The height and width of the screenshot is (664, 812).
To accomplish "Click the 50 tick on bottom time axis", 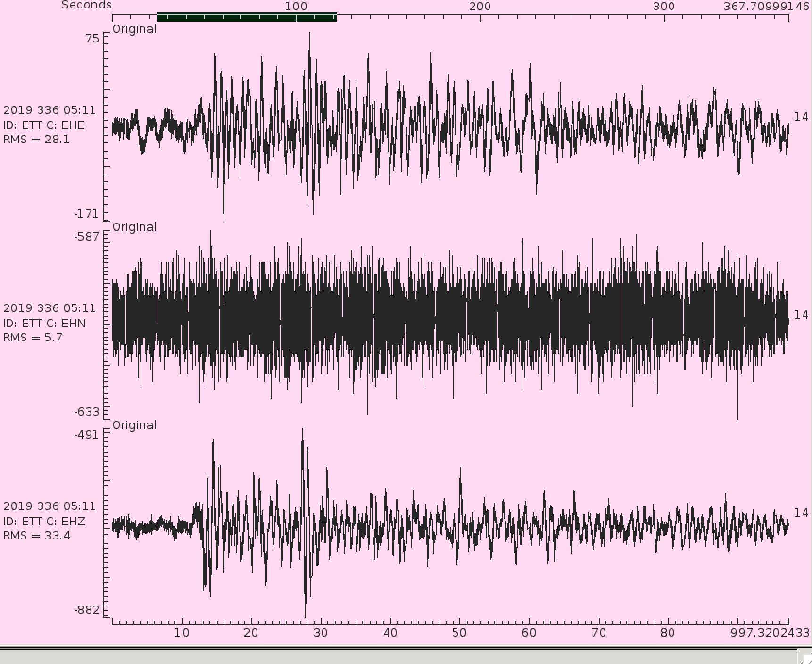I will 460,633.
